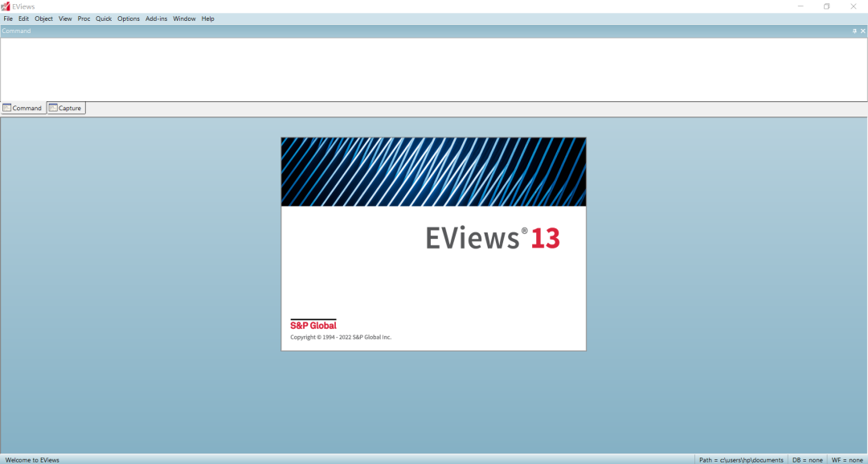This screenshot has width=868, height=464.
Task: Close the Command pane with its X icon
Action: pos(862,31)
